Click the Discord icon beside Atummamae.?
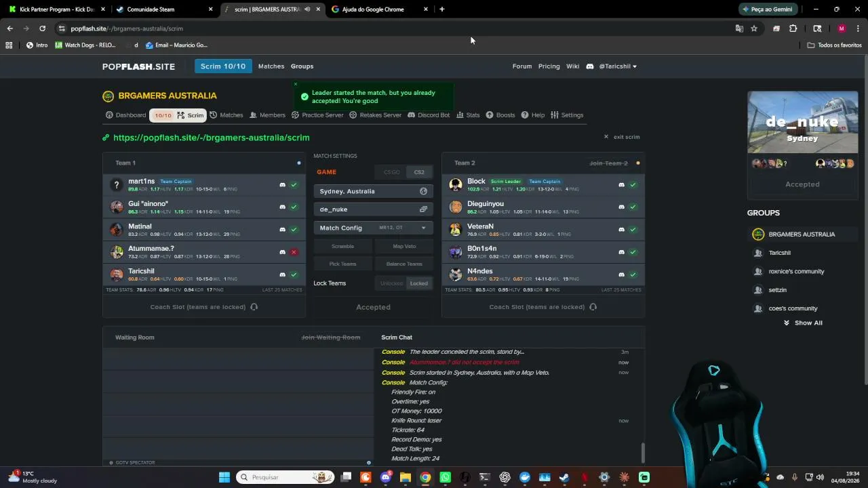The width and height of the screenshot is (868, 488). 283,252
